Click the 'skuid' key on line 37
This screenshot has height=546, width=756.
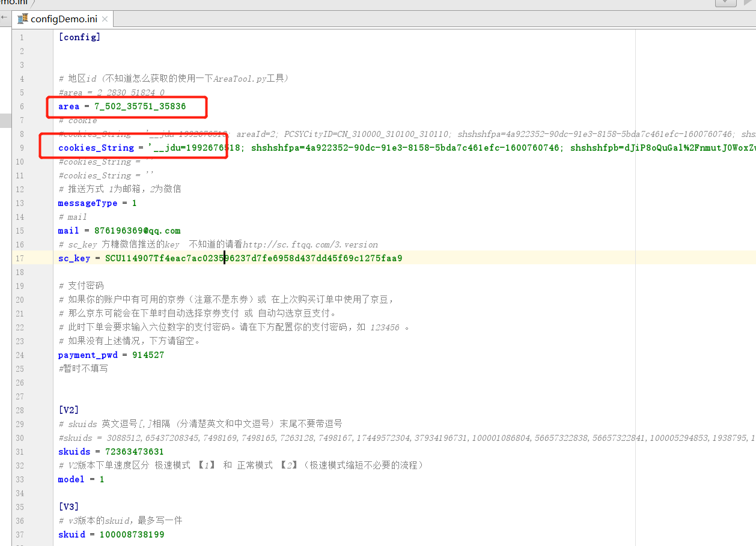[72, 535]
